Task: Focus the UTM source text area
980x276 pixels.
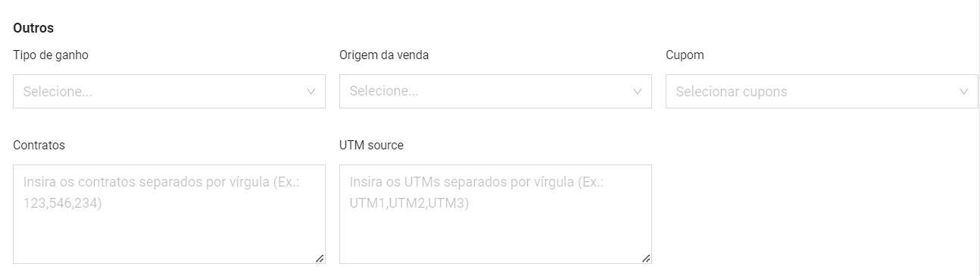Action: 495,215
